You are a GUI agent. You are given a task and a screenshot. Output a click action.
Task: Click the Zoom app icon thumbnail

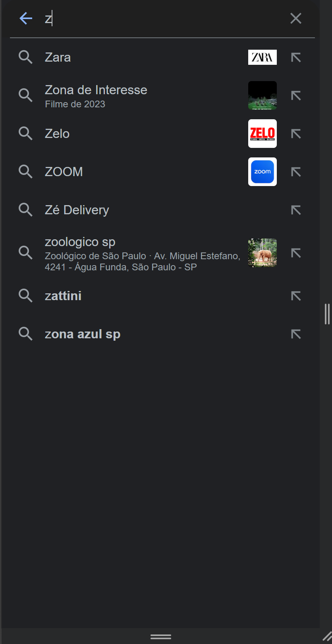262,172
